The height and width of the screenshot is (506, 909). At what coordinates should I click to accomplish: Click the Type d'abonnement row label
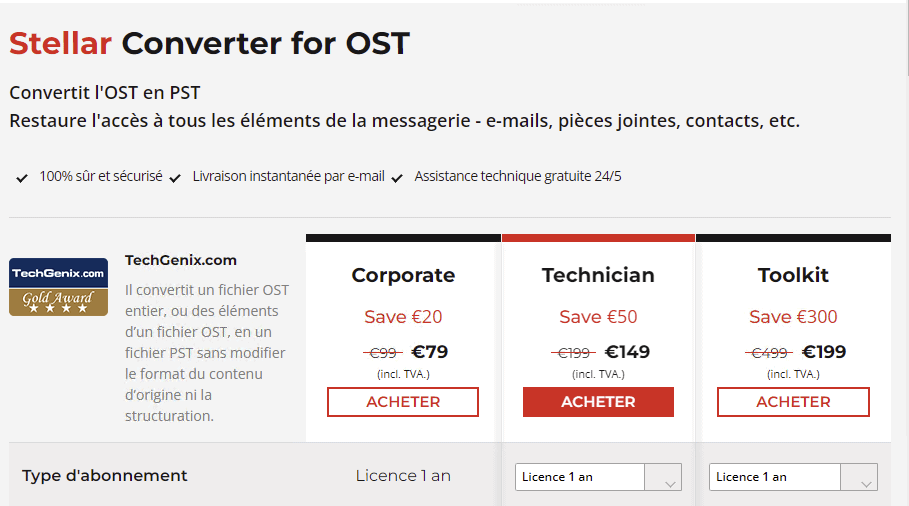105,475
